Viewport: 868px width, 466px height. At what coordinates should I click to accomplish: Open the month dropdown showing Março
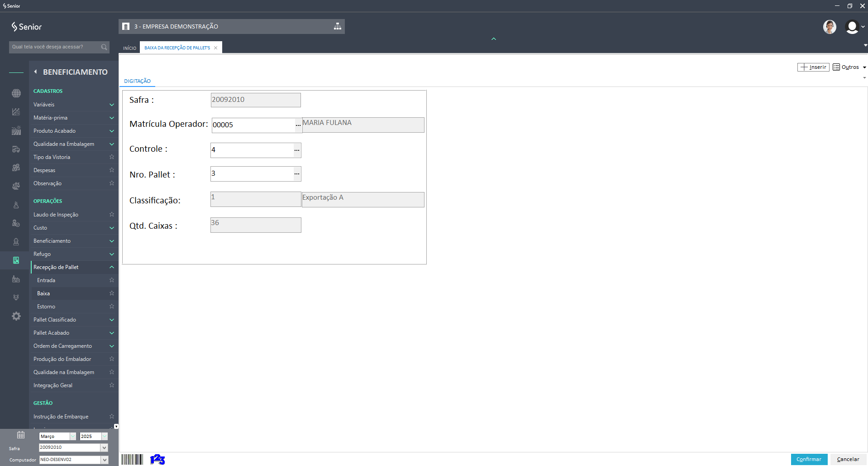(73, 436)
